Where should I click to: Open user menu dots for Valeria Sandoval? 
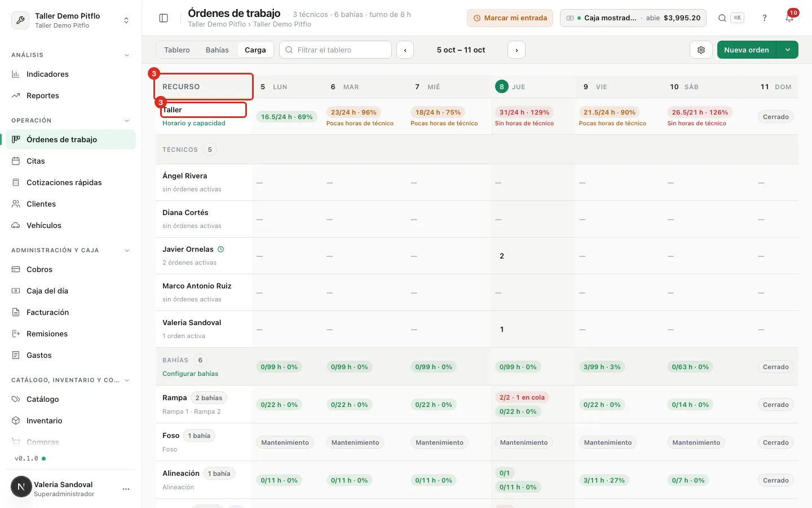126,489
